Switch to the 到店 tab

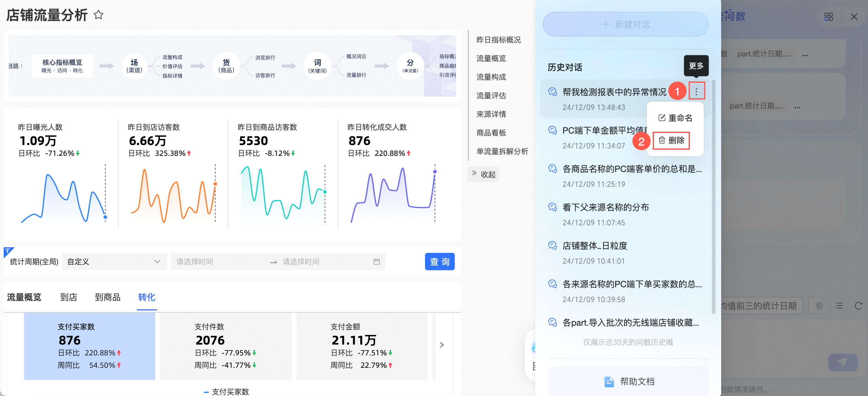coord(69,297)
